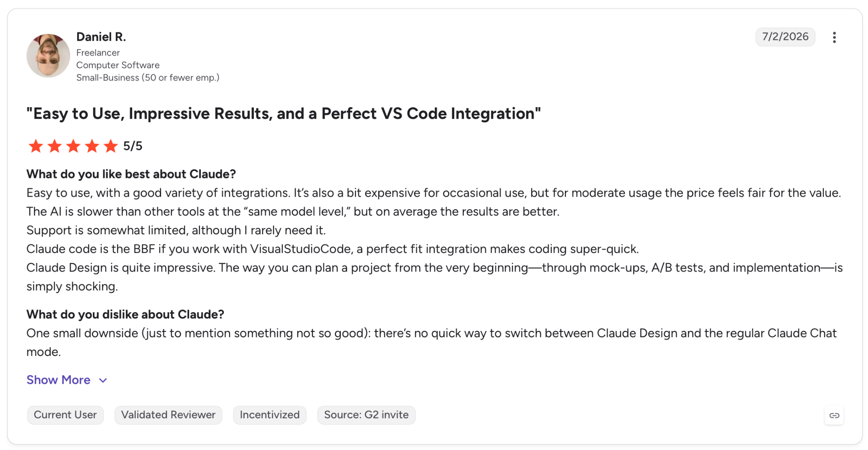Click the Incentivized badge
The height and width of the screenshot is (450, 868).
[270, 415]
